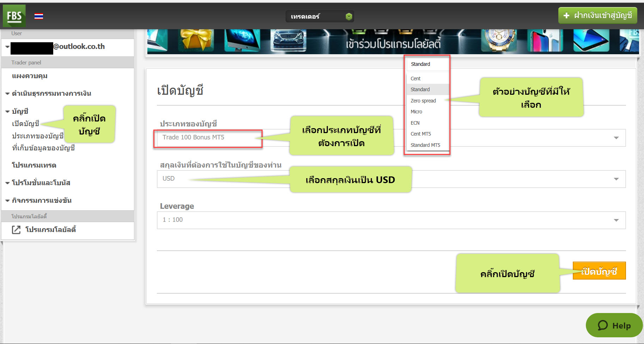Click the gold gift box image in banner
This screenshot has height=344, width=644.
point(195,40)
